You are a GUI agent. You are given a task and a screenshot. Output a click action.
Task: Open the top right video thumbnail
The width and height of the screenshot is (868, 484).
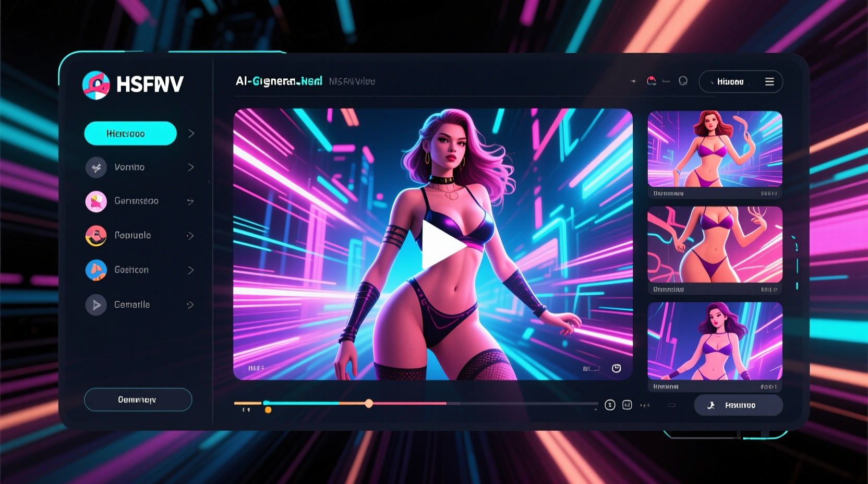tap(715, 149)
